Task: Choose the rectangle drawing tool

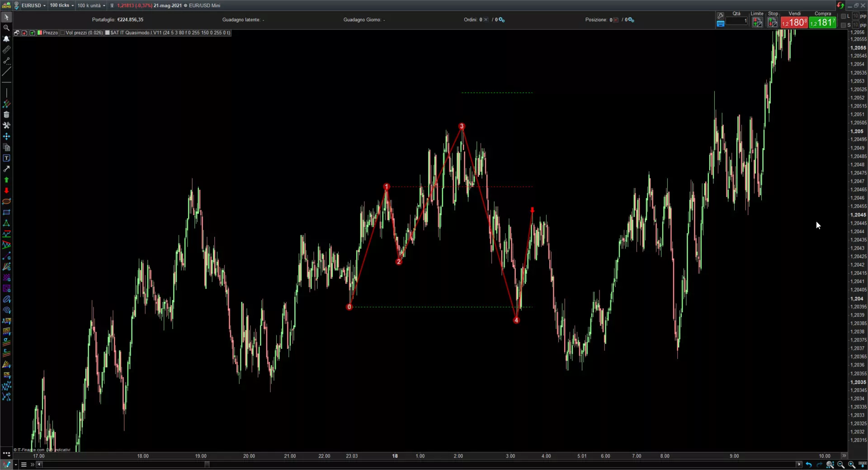Action: coord(6,212)
